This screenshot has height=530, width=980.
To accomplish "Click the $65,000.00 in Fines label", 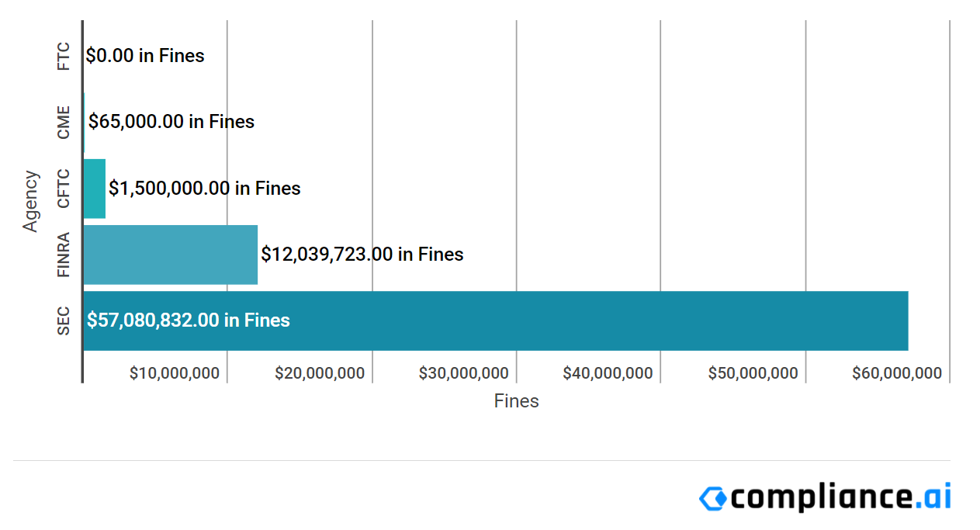I will pyautogui.click(x=171, y=122).
